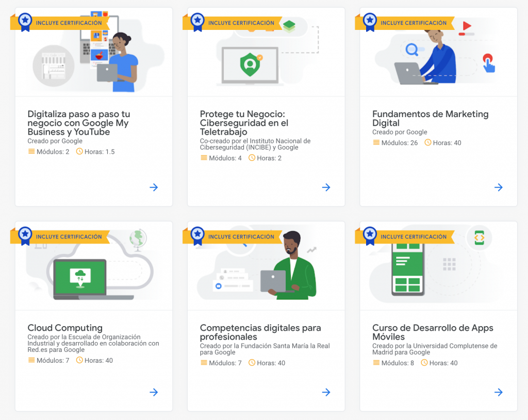Click the 'Módulos: 4' label
The image size is (528, 420).
[x=225, y=158]
